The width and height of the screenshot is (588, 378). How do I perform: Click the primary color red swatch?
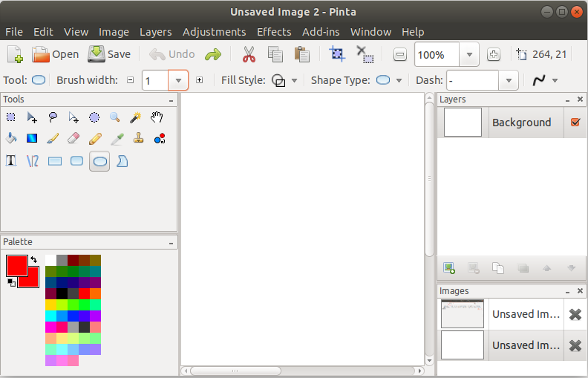point(16,266)
